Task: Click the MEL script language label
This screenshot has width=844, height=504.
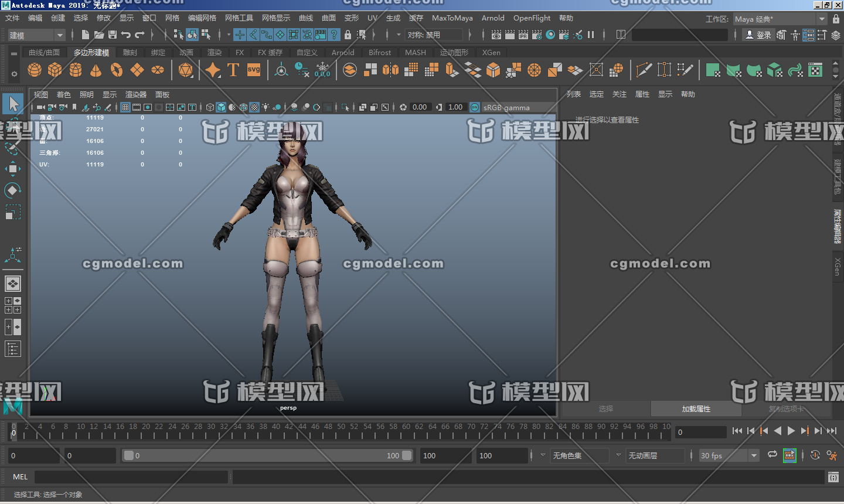Action: click(x=20, y=477)
